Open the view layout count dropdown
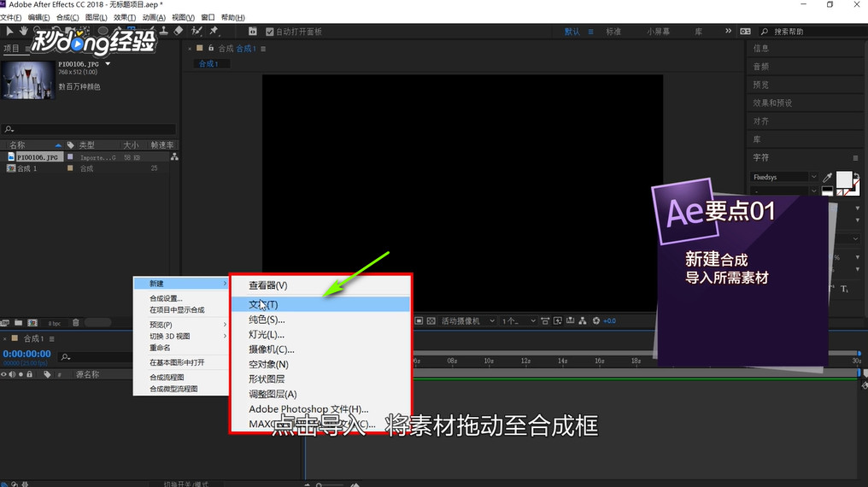Image resolution: width=868 pixels, height=487 pixels. pos(519,321)
